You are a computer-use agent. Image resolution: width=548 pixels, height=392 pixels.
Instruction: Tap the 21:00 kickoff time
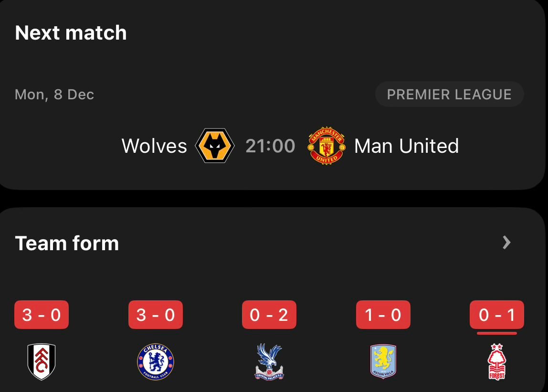[x=270, y=146]
